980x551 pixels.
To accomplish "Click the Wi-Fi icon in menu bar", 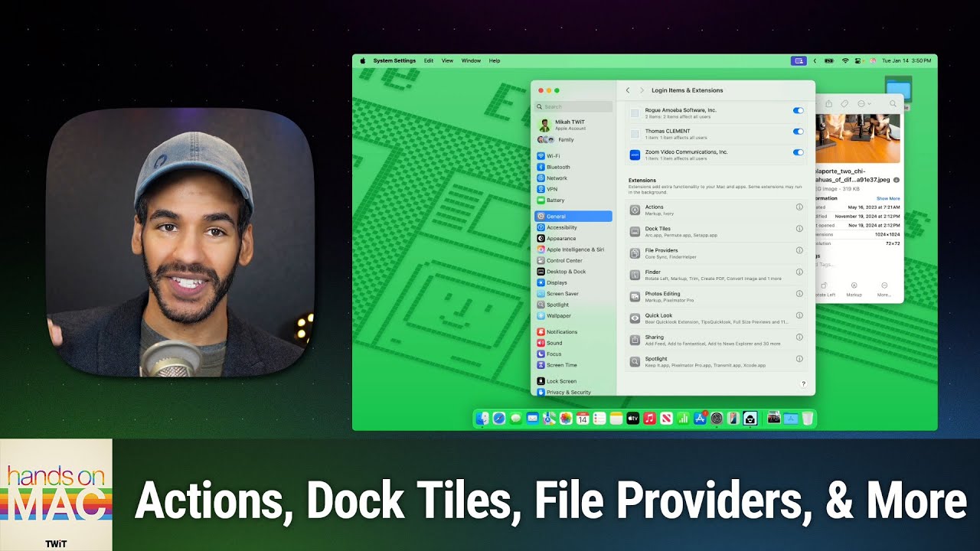I will click(x=845, y=60).
